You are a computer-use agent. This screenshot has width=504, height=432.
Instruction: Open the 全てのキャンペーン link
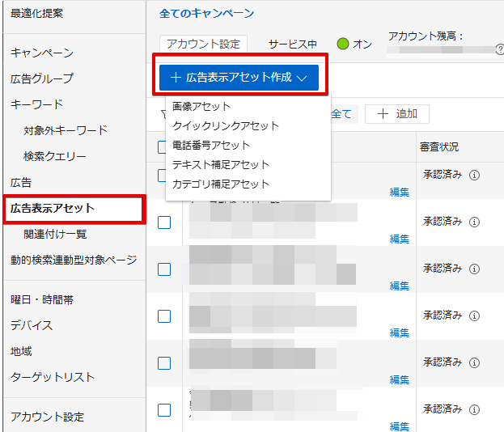click(206, 13)
